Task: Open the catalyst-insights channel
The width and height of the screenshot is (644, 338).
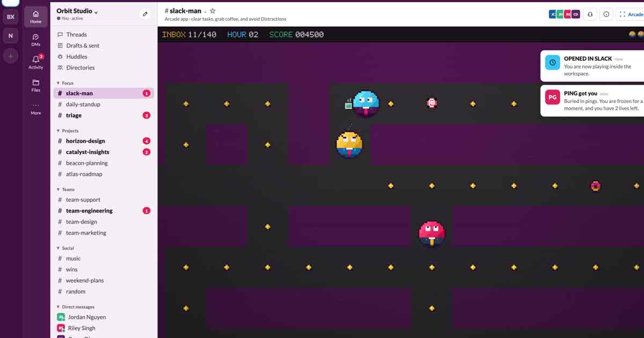Action: 104,152
